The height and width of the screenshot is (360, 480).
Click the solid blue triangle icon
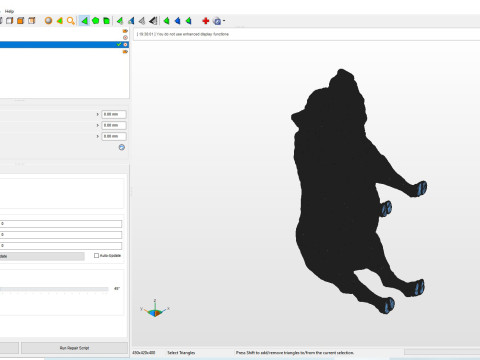[x=177, y=21]
